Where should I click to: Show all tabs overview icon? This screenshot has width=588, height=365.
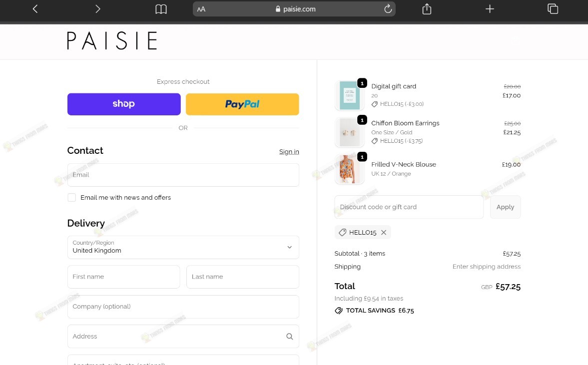click(x=553, y=8)
